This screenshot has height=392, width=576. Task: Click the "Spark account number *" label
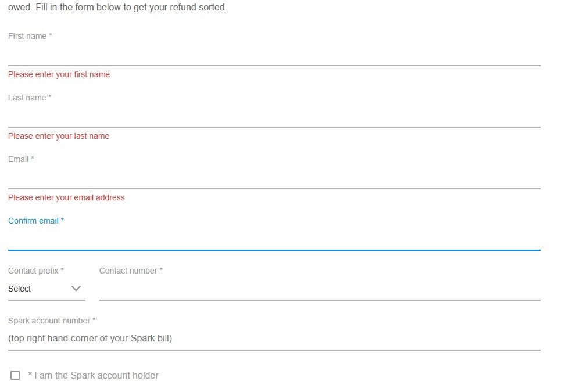click(52, 321)
